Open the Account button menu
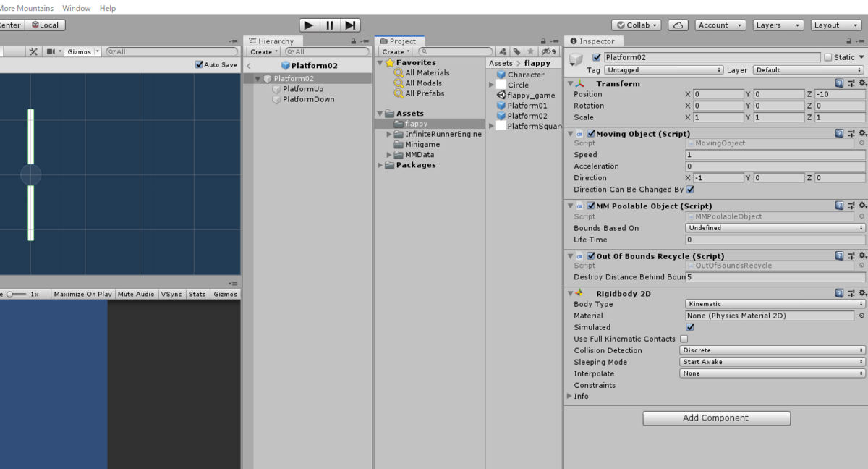 pyautogui.click(x=720, y=25)
